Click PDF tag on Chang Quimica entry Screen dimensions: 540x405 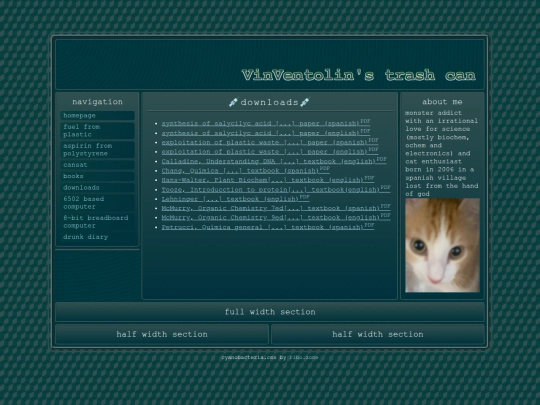(x=325, y=168)
